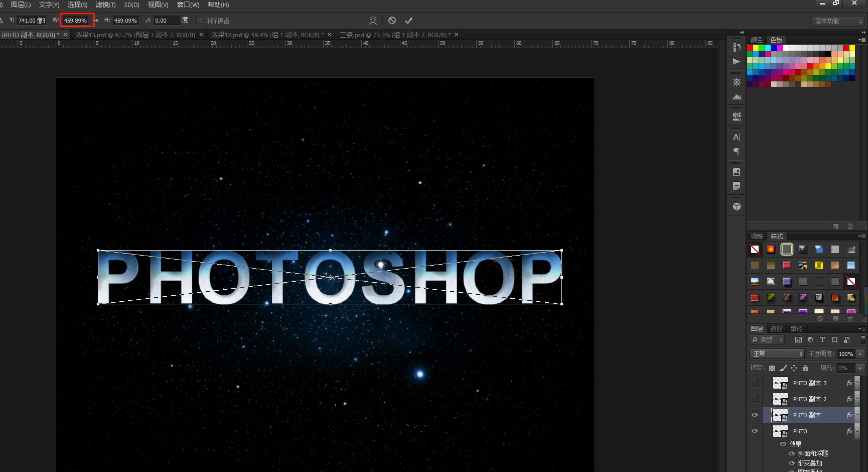Commit the transform with the checkmark icon
The height and width of the screenshot is (472, 868).
(408, 21)
